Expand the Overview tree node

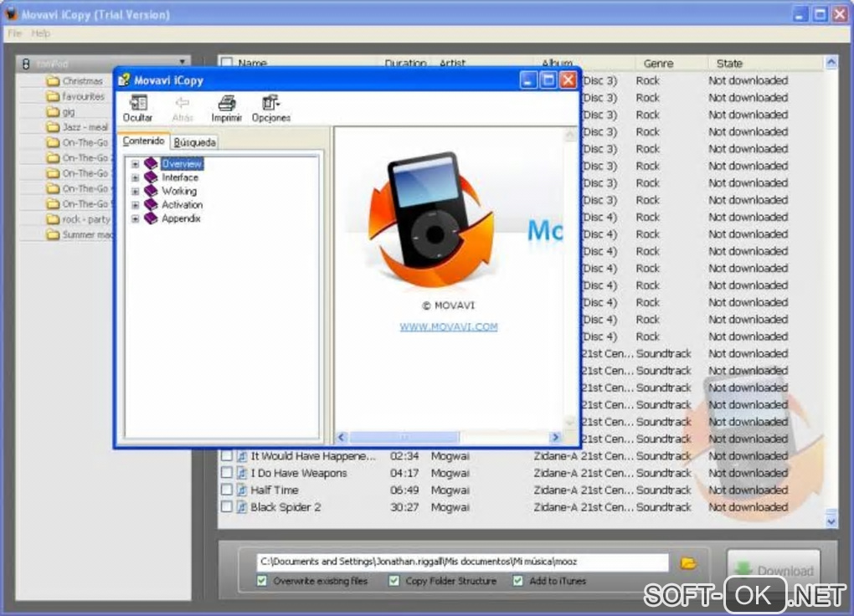[135, 164]
